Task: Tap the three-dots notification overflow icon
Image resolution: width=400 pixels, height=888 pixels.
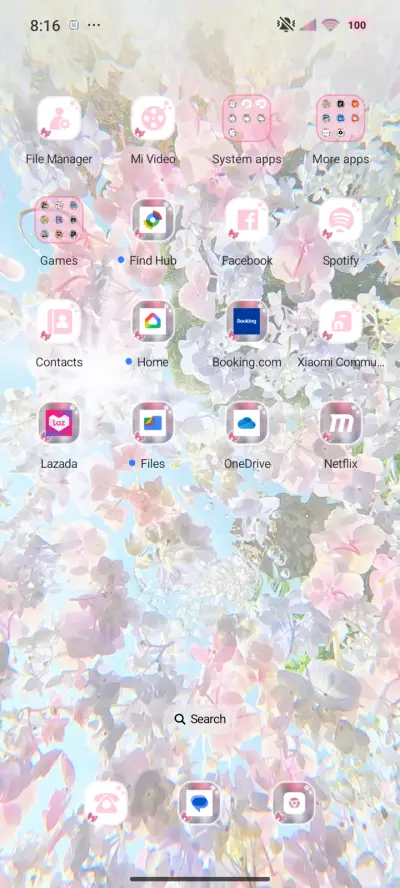Action: pos(94,25)
